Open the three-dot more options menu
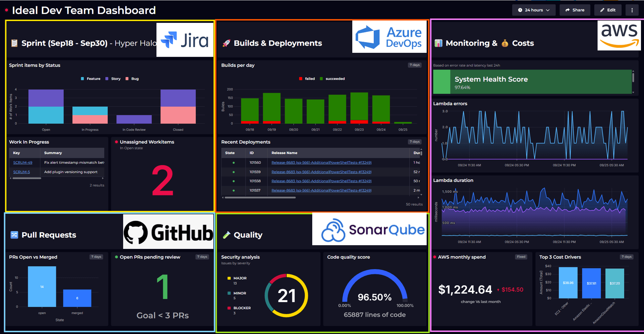 tap(632, 10)
